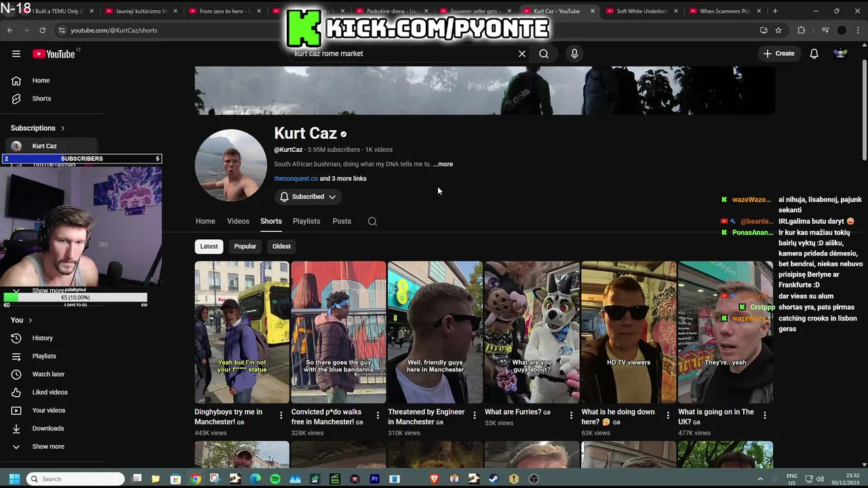The image size is (868, 488).
Task: Expand channel description with ...more
Action: point(443,164)
